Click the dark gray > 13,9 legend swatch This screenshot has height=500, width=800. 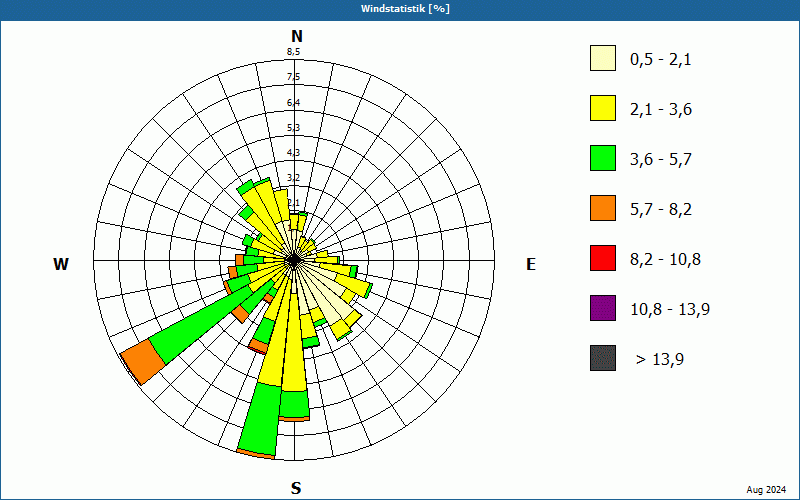[x=603, y=358]
